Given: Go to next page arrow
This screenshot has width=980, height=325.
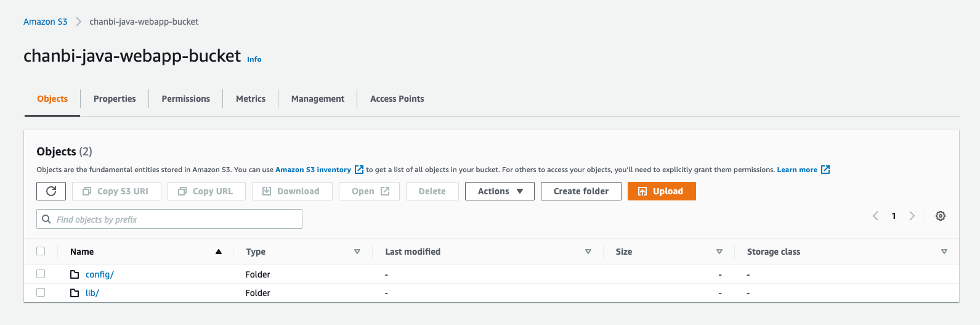Looking at the screenshot, I should (x=912, y=216).
